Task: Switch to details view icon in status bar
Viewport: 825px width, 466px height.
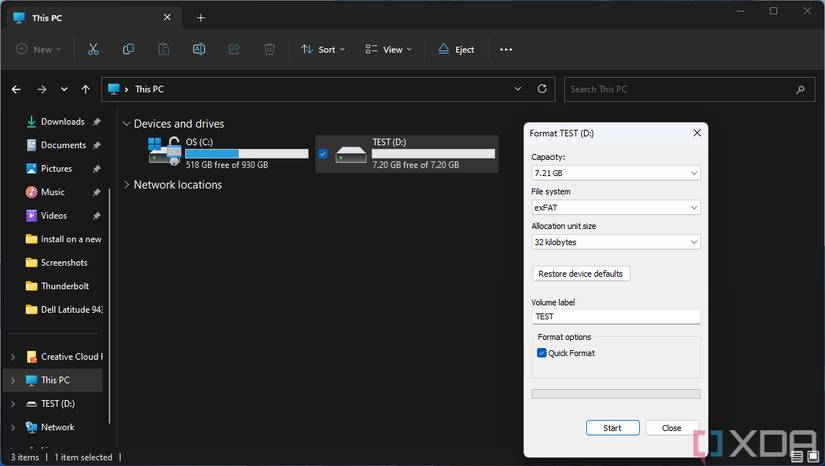Action: pos(797,457)
